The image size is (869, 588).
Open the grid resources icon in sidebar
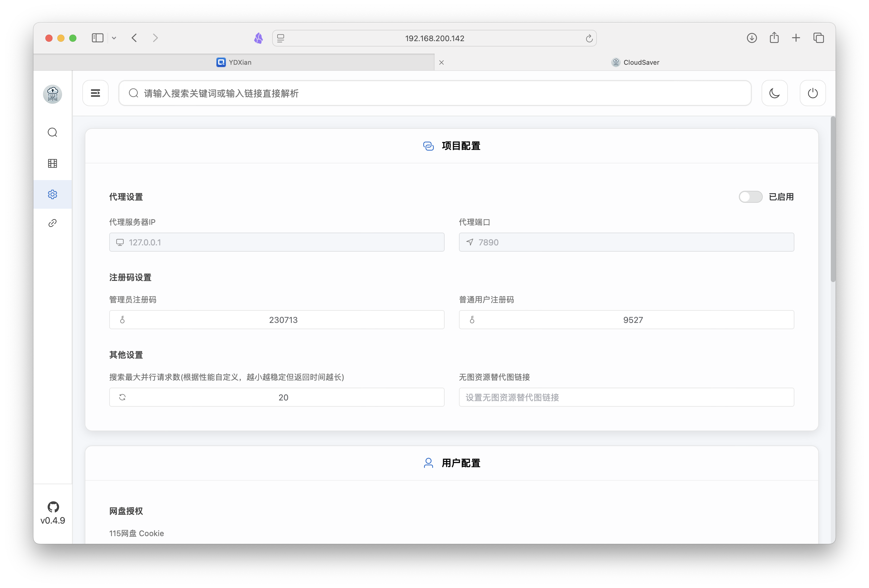tap(52, 163)
